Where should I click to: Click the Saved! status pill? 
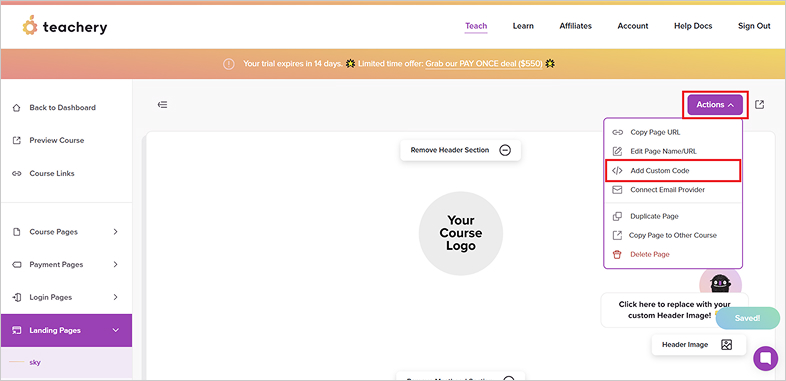point(747,318)
